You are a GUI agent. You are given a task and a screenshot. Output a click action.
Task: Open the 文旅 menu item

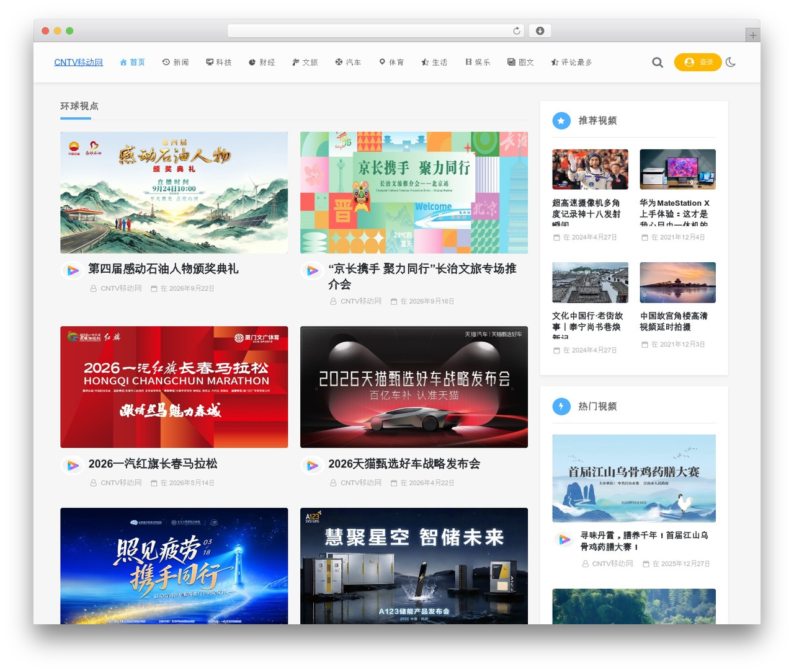305,62
